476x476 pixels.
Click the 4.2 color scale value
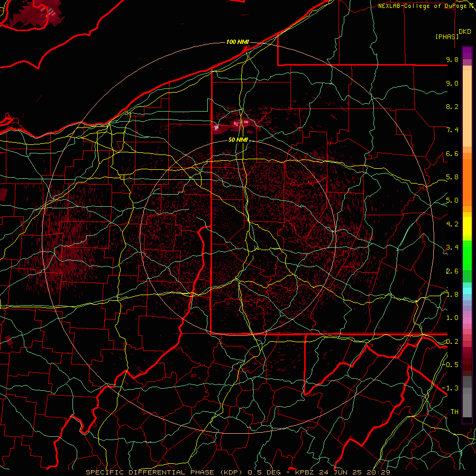[x=452, y=224]
